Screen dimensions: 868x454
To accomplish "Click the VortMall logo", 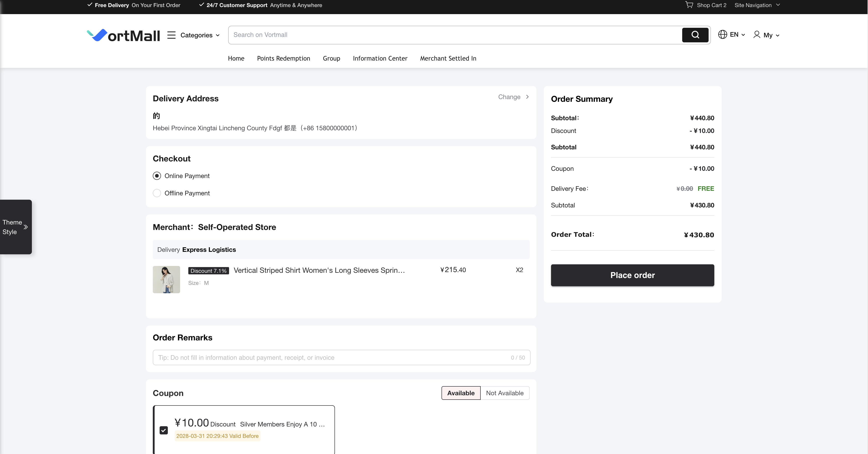I will 123,35.
